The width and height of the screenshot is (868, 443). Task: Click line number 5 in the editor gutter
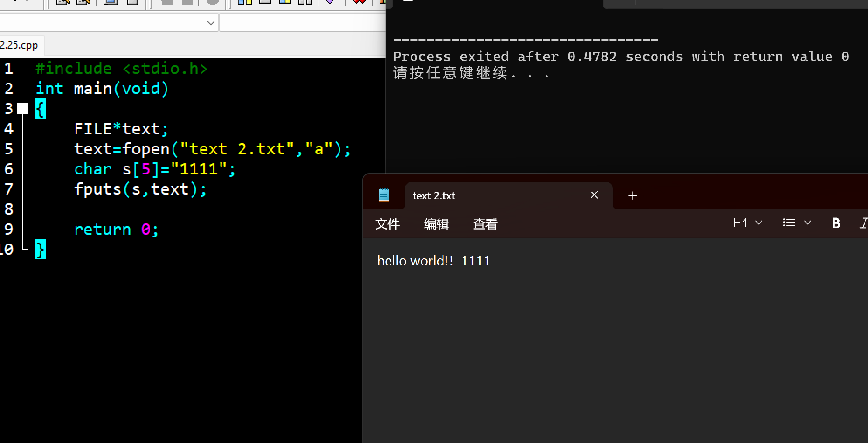pos(9,149)
